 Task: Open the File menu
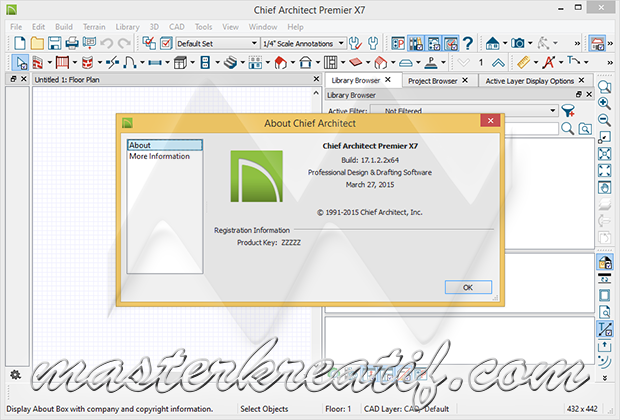click(x=16, y=27)
